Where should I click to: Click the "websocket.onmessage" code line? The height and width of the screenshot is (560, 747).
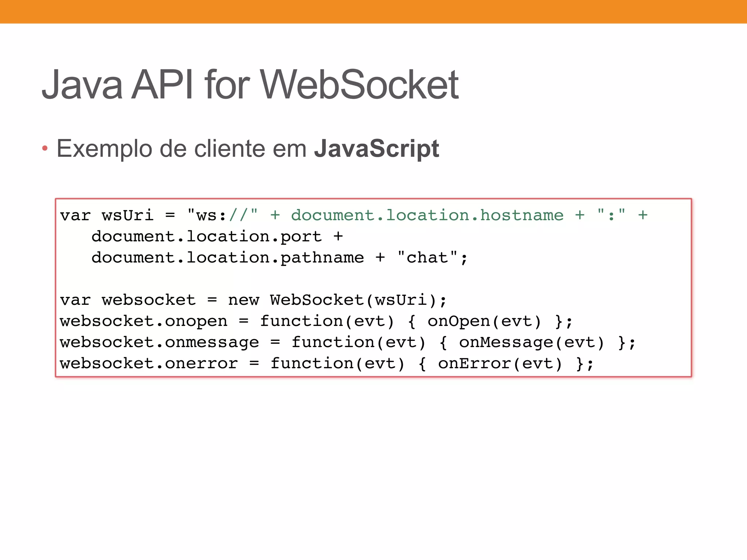pyautogui.click(x=348, y=342)
